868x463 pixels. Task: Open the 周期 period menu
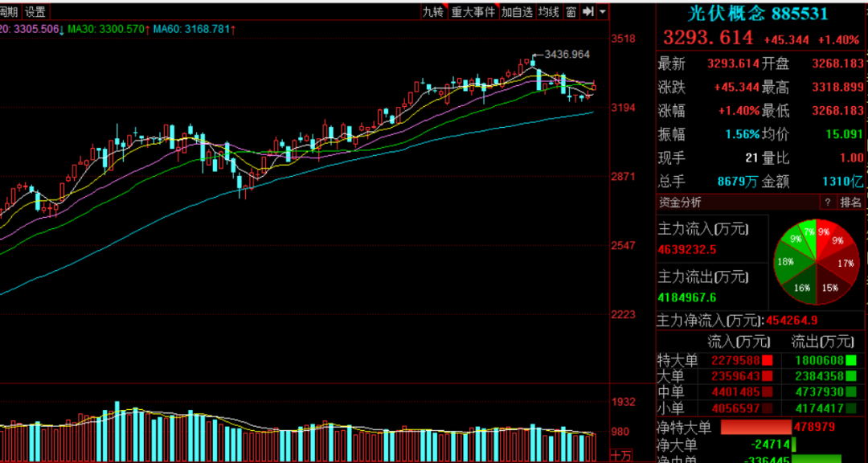[x=10, y=11]
